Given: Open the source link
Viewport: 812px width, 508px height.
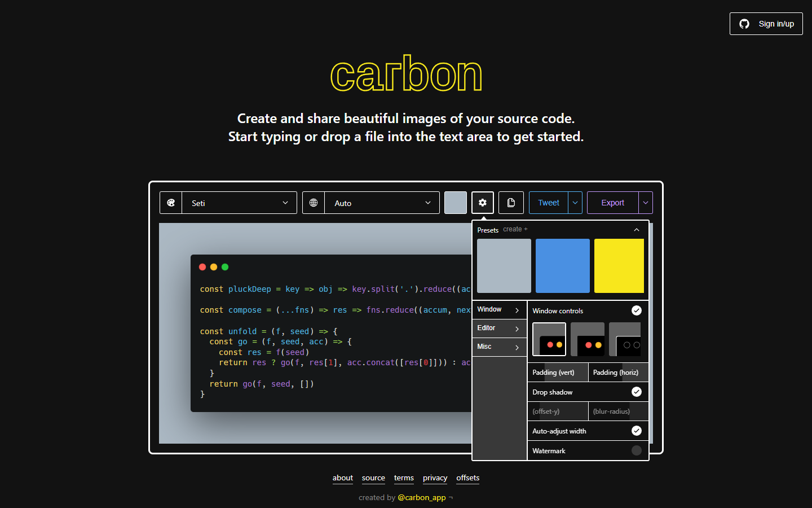Looking at the screenshot, I should tap(373, 478).
